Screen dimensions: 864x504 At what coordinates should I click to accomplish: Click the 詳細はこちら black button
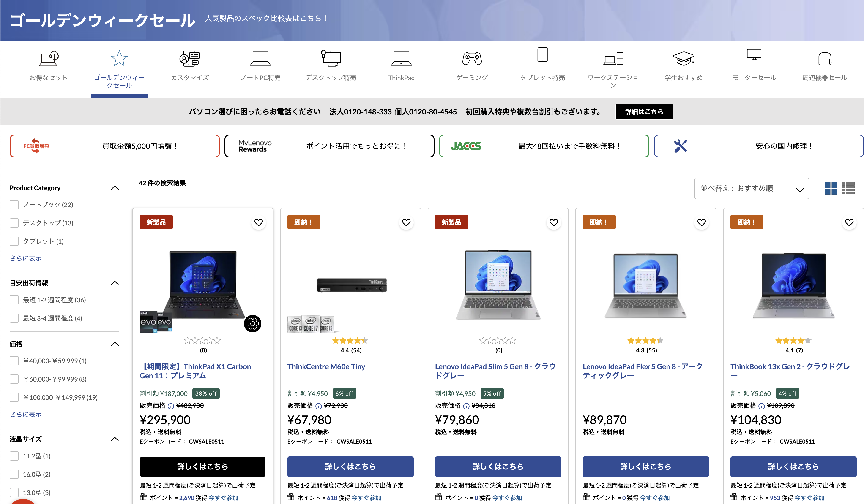pos(644,112)
